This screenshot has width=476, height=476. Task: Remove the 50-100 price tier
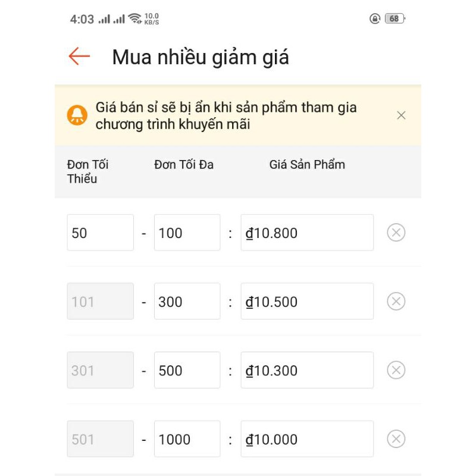[x=396, y=233]
